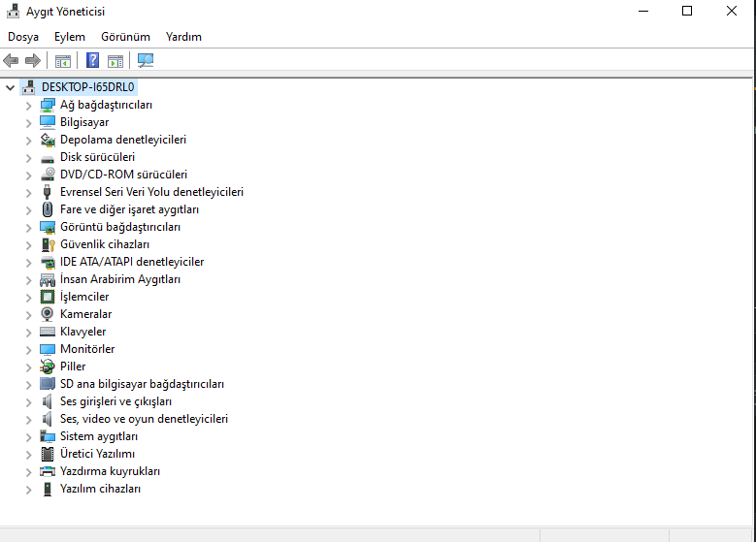The height and width of the screenshot is (542, 756).
Task: Click the Ses girişleri speaker icon
Action: 47,401
